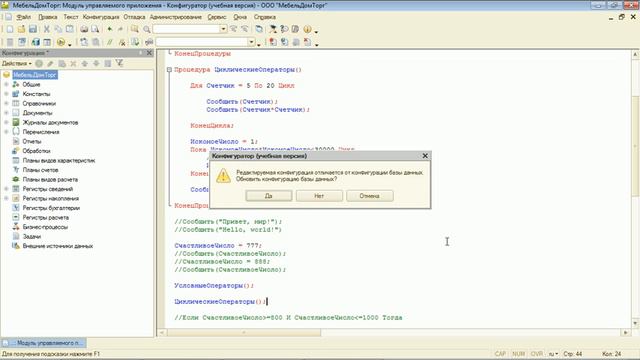Image resolution: width=640 pixels, height=360 pixels.
Task: Select Отчеты in the configuration tree
Action: (32, 142)
